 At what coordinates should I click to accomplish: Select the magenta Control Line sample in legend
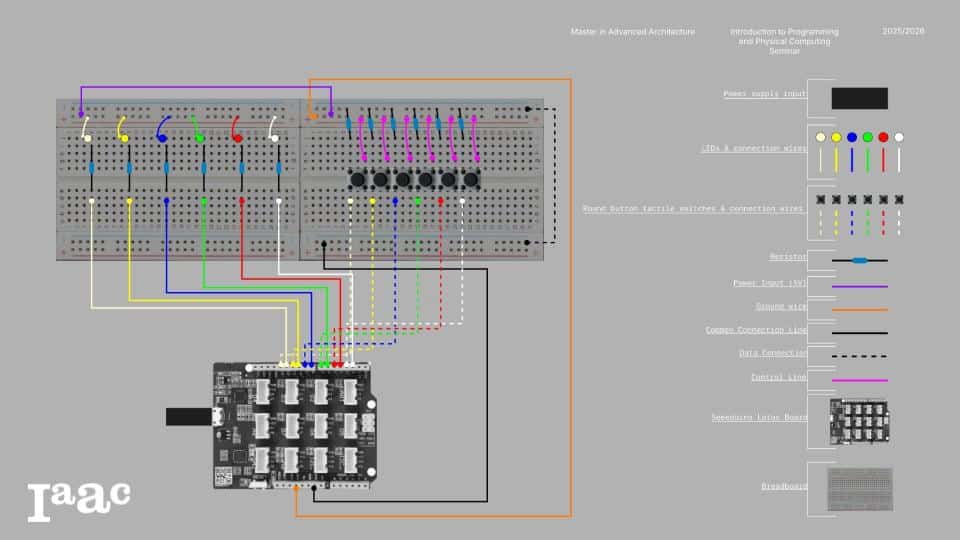(859, 380)
